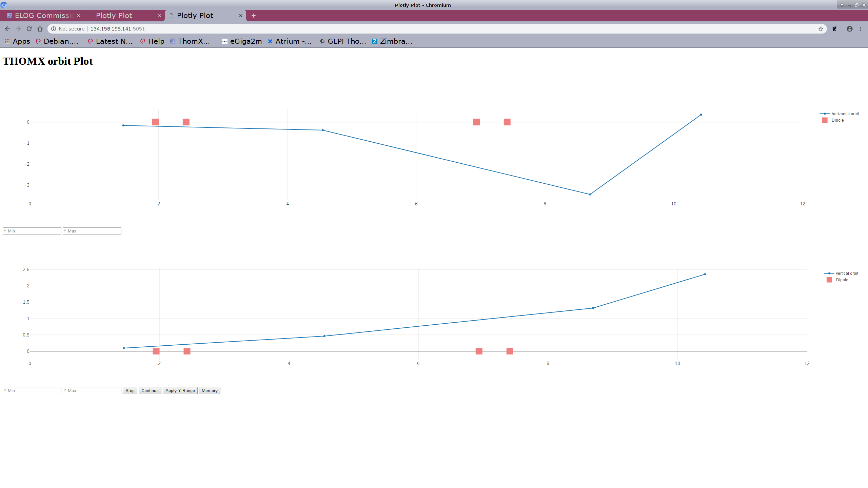Select the red Dipole legend swatch
The height and width of the screenshot is (488, 868).
[825, 120]
